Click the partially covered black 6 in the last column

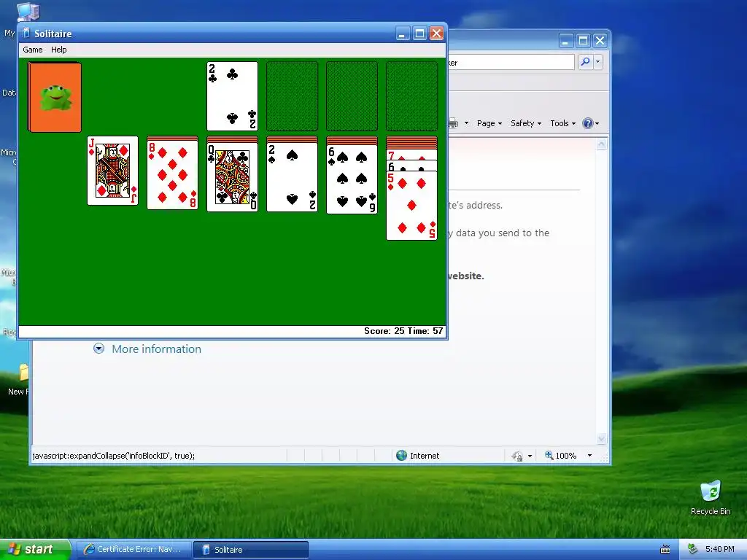(411, 166)
